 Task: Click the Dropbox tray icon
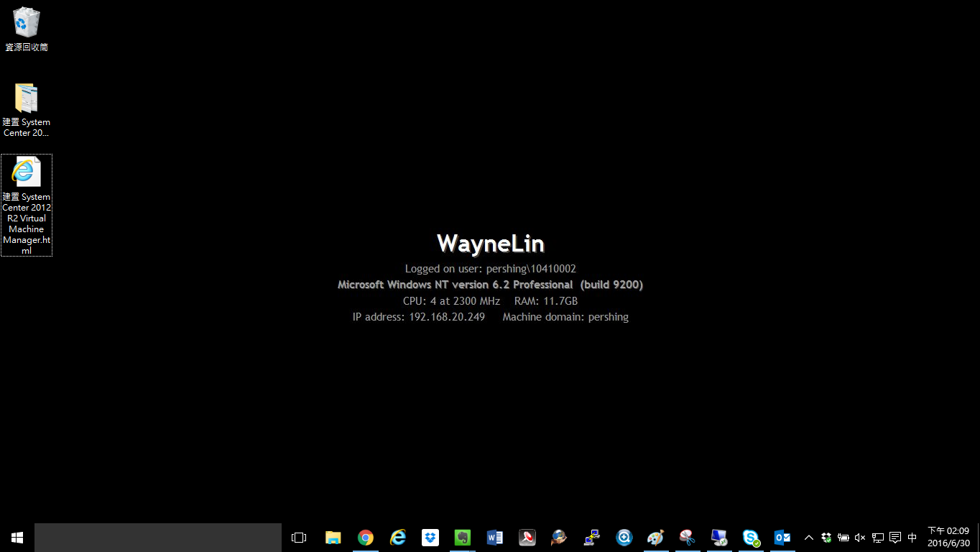coord(826,538)
